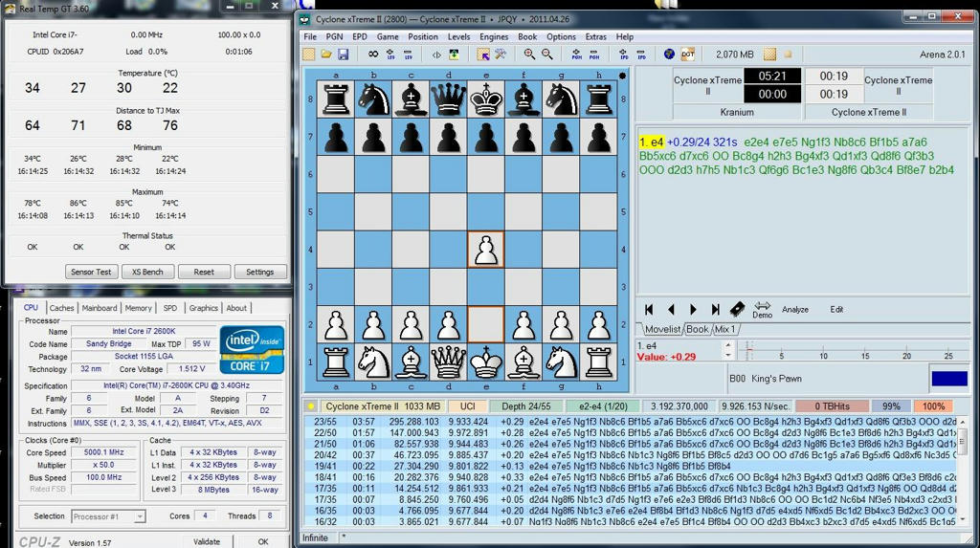Click the second EPD toolbar icon
This screenshot has height=548, width=980.
640,55
